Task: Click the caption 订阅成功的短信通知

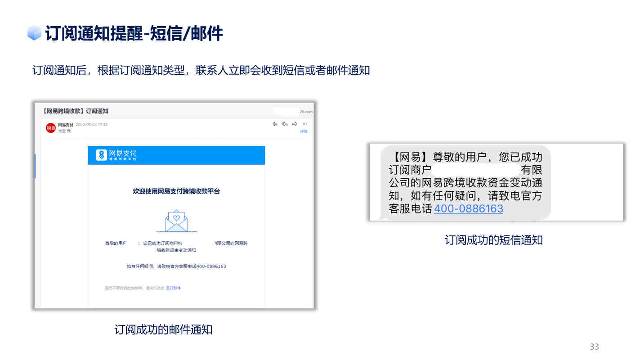Action: [x=494, y=240]
